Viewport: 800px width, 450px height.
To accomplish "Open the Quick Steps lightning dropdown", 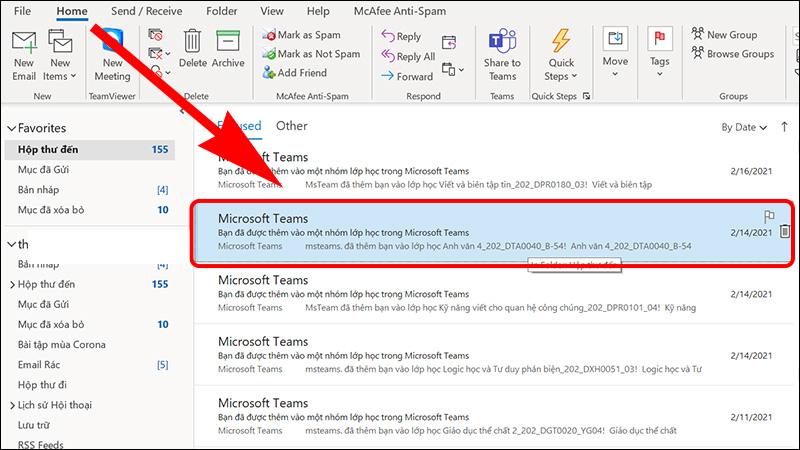I will point(561,55).
